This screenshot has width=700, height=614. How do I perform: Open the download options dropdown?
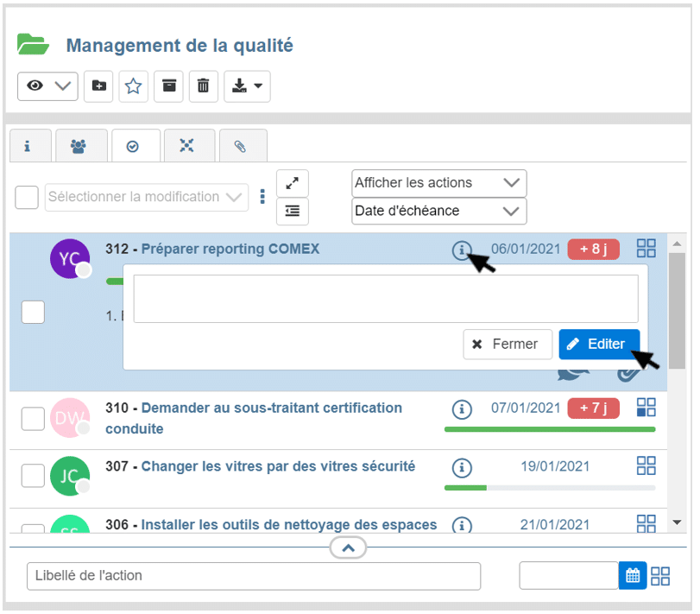pos(247,86)
